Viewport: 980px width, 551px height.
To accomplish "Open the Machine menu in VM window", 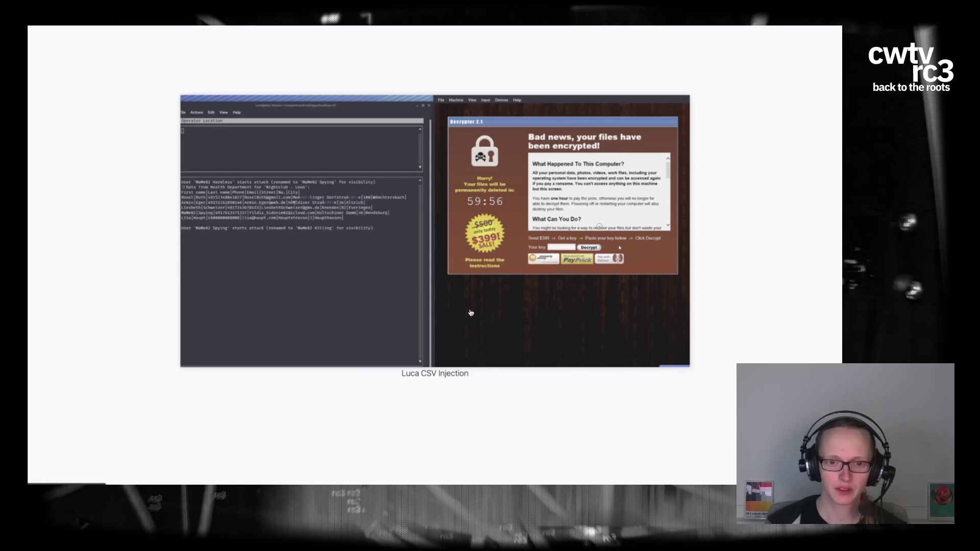I will 456,100.
